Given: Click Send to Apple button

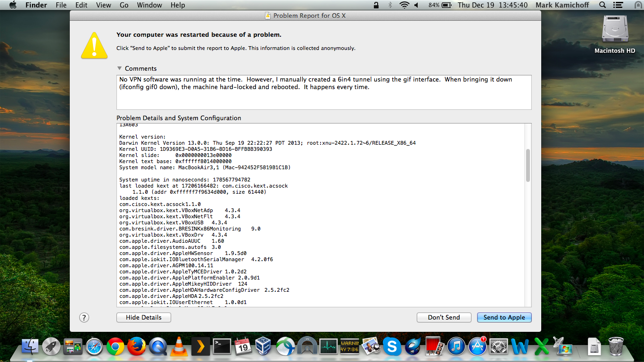Looking at the screenshot, I should tap(504, 317).
